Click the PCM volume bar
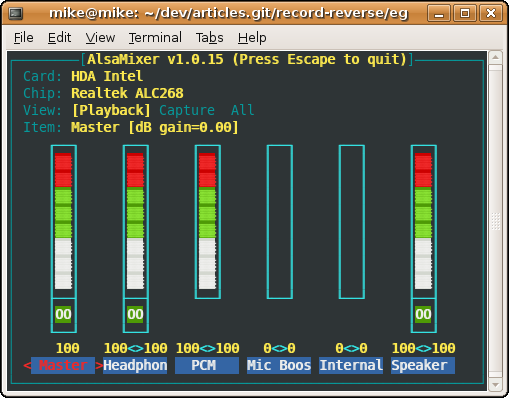Image resolution: width=509 pixels, height=398 pixels. click(208, 221)
